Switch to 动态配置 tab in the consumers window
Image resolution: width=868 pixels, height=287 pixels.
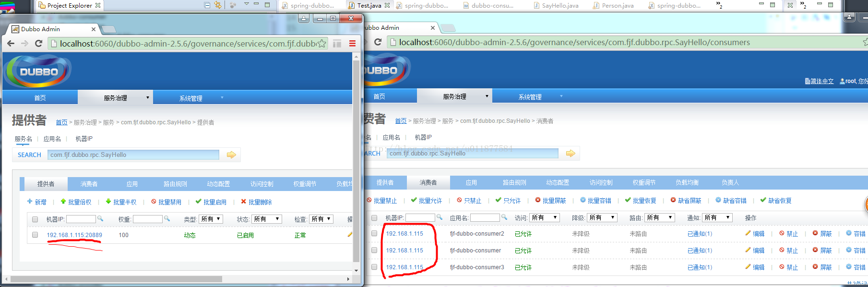pyautogui.click(x=558, y=182)
